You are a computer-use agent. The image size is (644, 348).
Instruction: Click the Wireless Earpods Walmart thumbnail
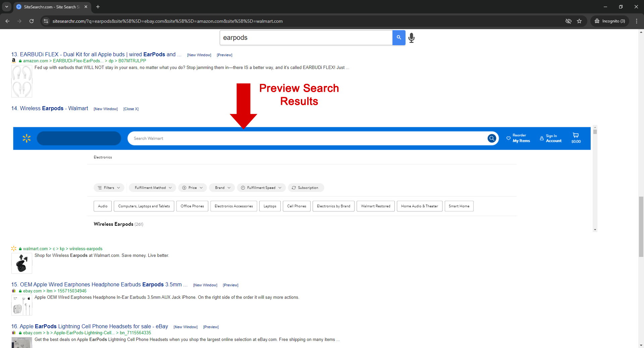[22, 263]
